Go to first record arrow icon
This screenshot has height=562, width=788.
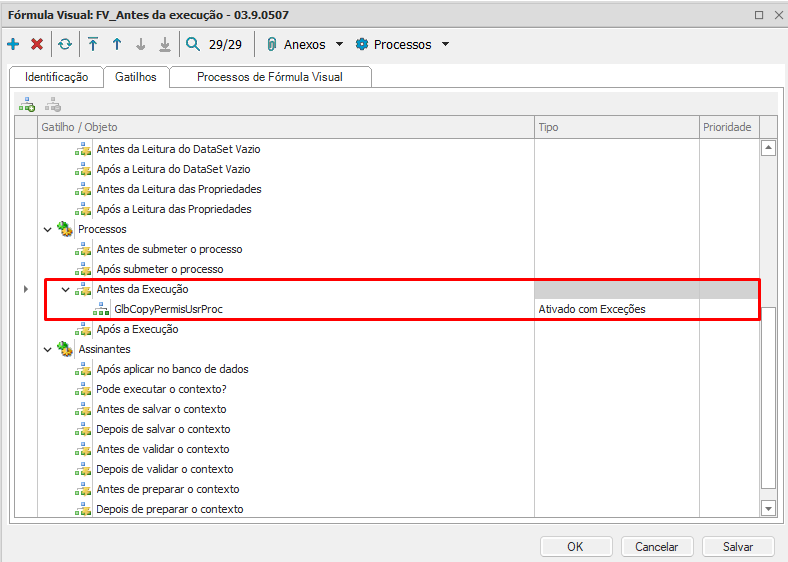point(93,44)
